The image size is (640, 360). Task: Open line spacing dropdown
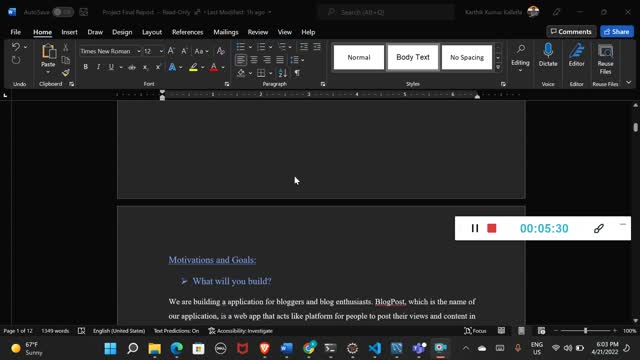coord(297,60)
